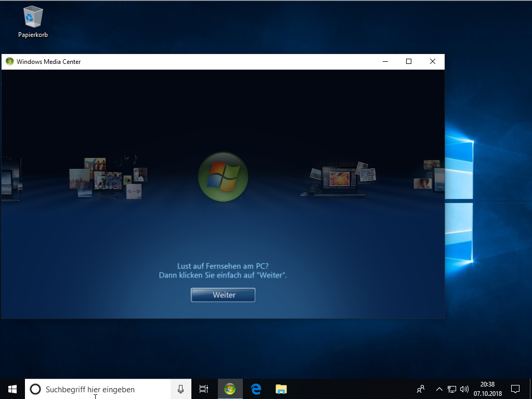Select Windows Media Center taskbar button

point(230,389)
